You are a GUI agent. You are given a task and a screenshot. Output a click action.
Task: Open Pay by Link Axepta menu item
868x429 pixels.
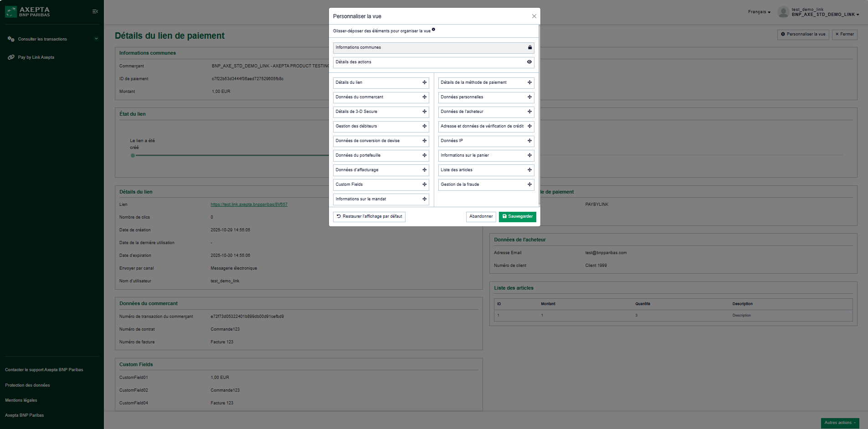(36, 57)
